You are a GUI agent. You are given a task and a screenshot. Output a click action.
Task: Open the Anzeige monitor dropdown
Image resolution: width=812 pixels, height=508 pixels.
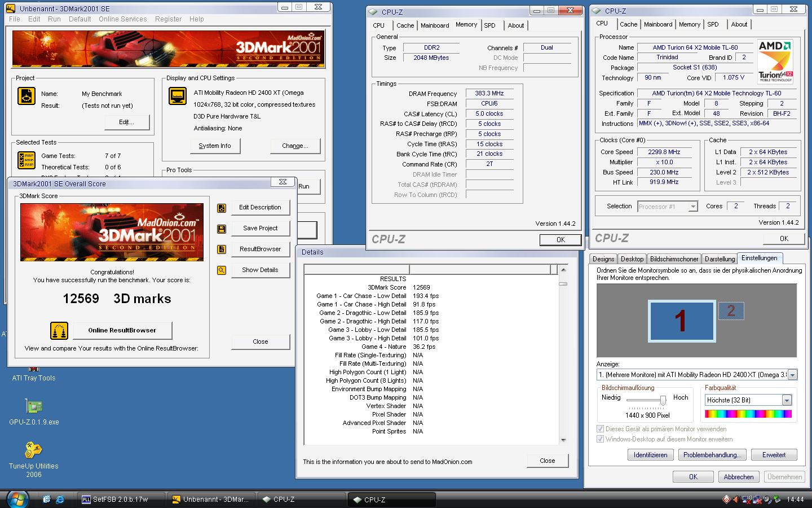[792, 375]
